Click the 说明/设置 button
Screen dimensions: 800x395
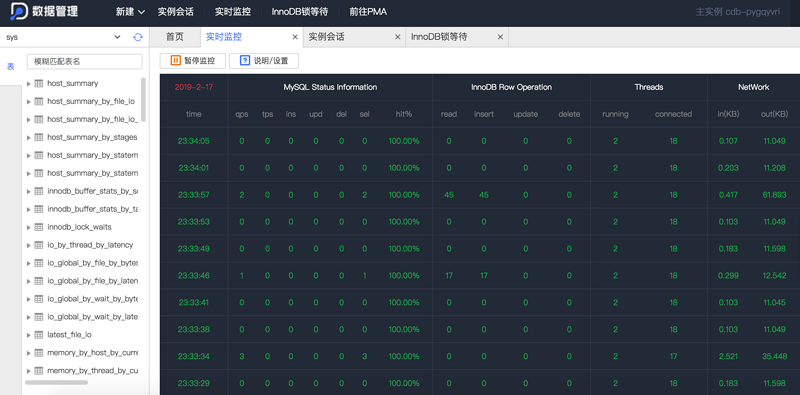coord(264,61)
